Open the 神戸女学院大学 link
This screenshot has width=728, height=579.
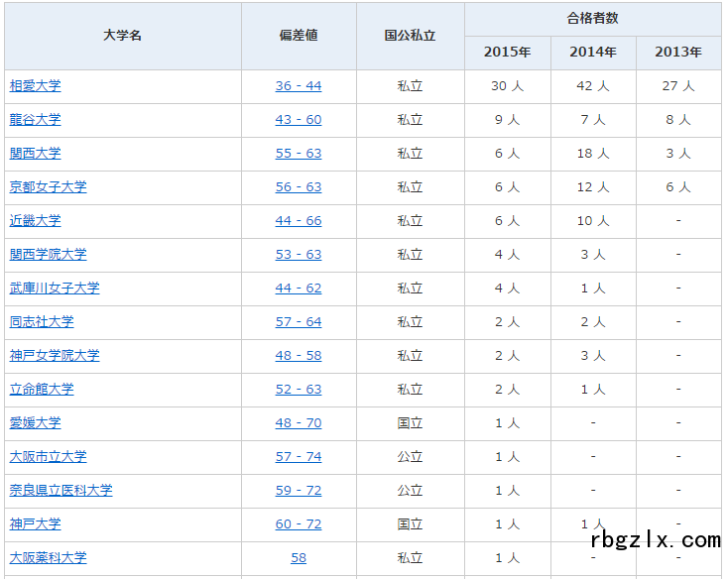pos(55,355)
